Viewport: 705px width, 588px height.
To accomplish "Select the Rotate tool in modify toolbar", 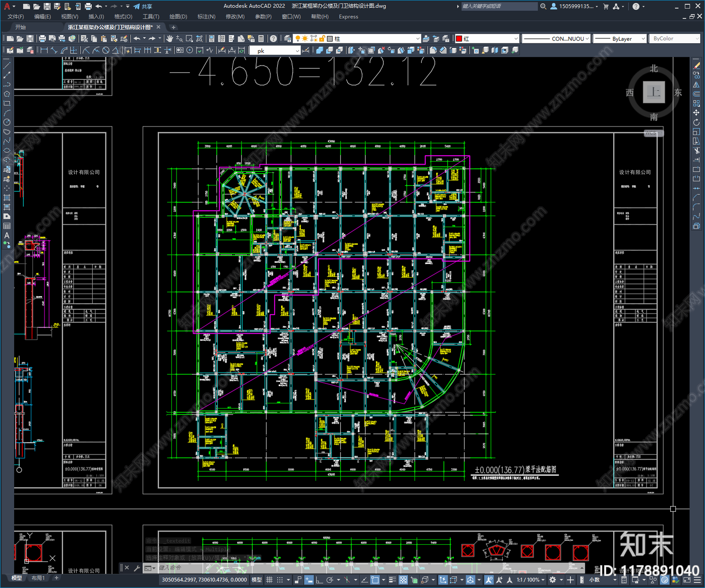I will 696,122.
